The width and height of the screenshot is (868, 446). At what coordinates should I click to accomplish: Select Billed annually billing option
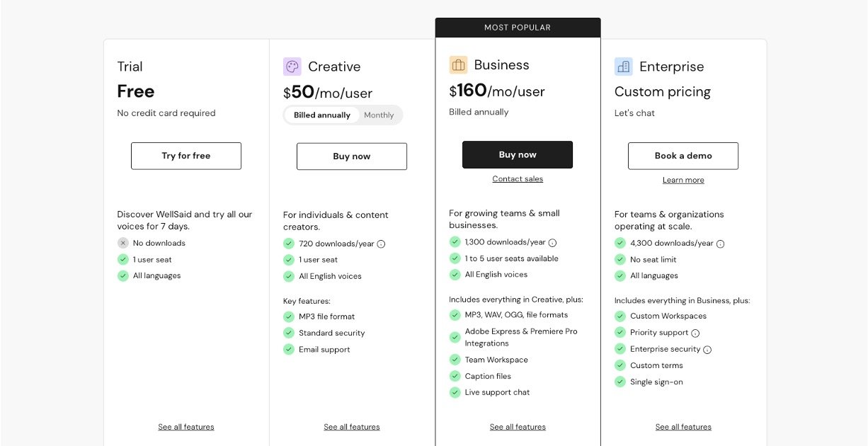pos(322,115)
